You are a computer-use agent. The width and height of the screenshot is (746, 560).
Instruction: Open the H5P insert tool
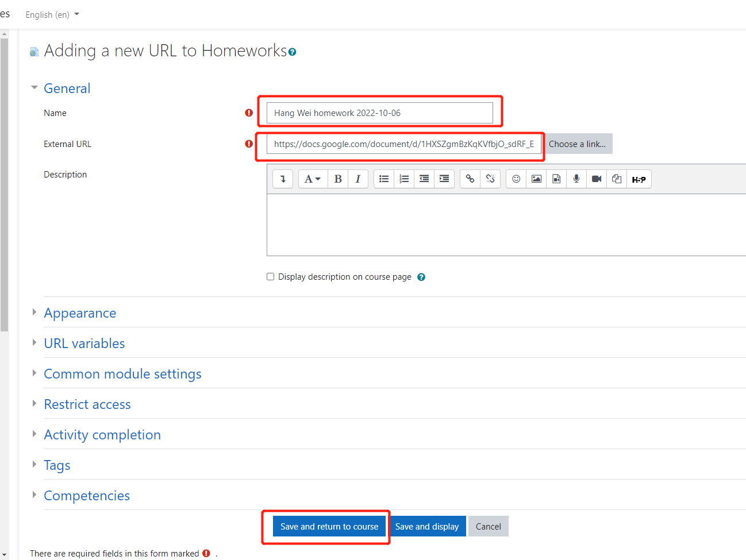pos(639,179)
